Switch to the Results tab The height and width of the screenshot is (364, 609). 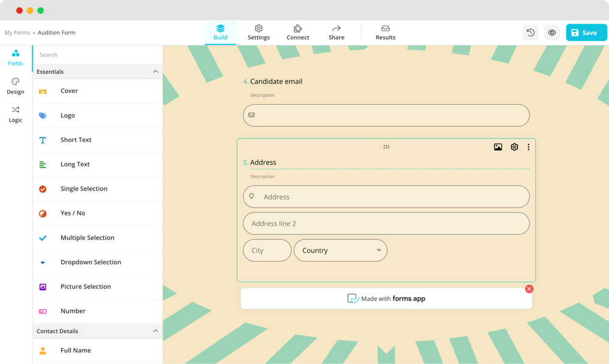coord(385,32)
